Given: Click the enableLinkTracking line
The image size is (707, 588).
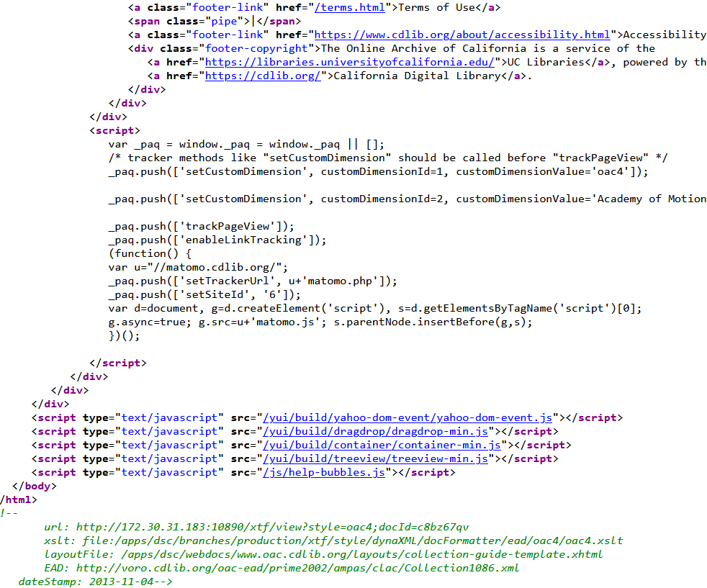Looking at the screenshot, I should tap(217, 240).
